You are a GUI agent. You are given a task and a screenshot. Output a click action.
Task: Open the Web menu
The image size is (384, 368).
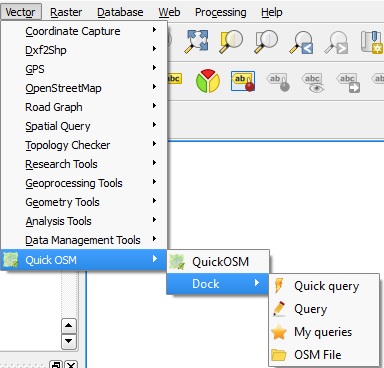click(x=169, y=12)
